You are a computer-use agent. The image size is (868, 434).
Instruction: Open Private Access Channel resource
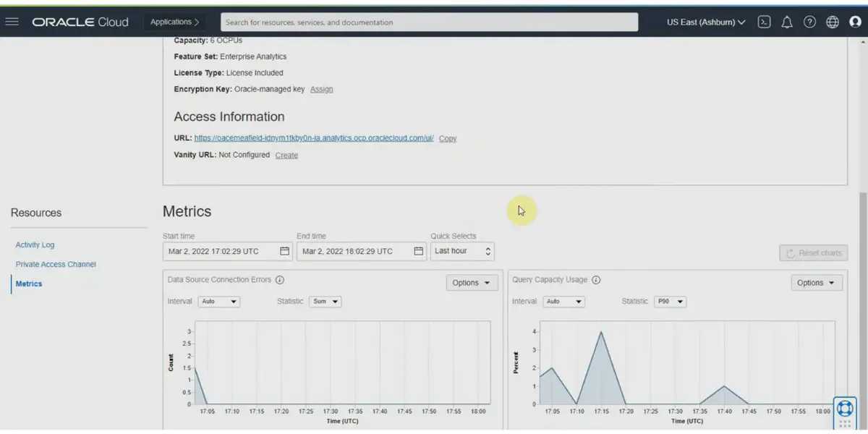pyautogui.click(x=56, y=265)
